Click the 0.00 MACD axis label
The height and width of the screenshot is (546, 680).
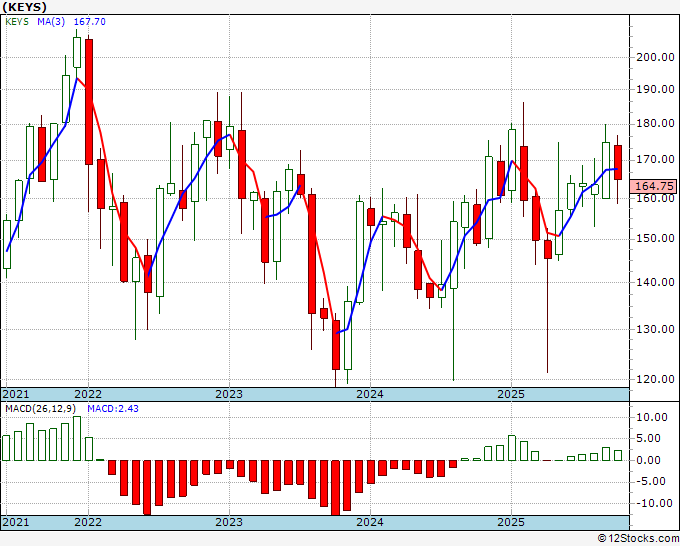[649, 460]
